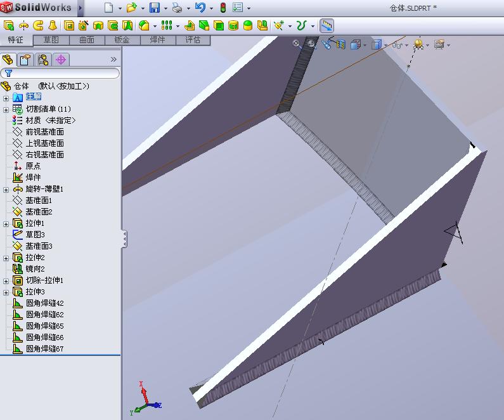
Task: Open dropdown arrow beside Fillet icon
Action: [155, 26]
